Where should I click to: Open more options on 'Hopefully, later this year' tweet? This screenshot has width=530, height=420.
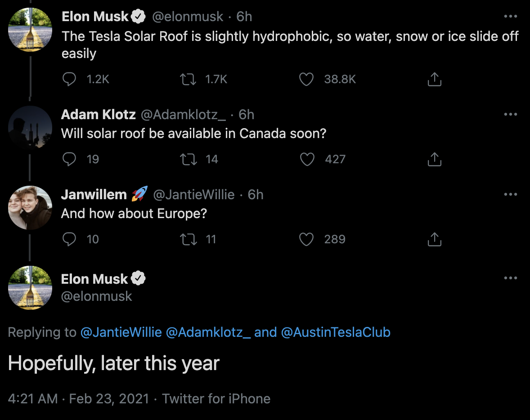point(510,278)
